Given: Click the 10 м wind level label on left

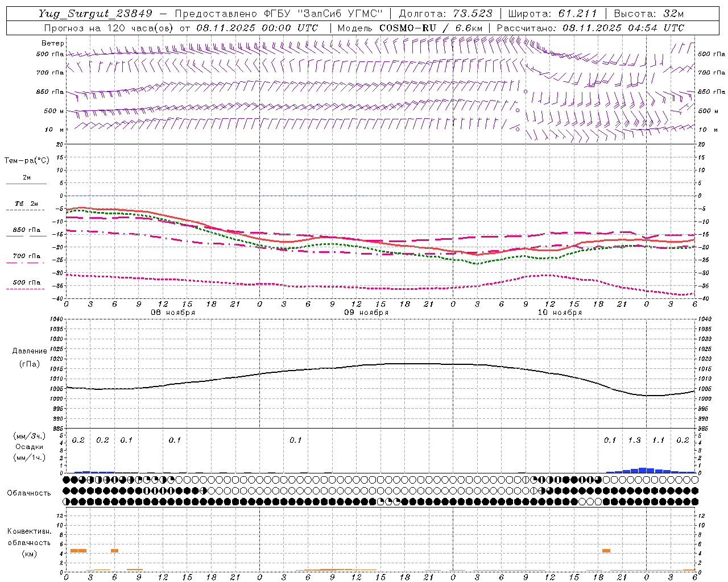Looking at the screenshot, I should (x=54, y=130).
